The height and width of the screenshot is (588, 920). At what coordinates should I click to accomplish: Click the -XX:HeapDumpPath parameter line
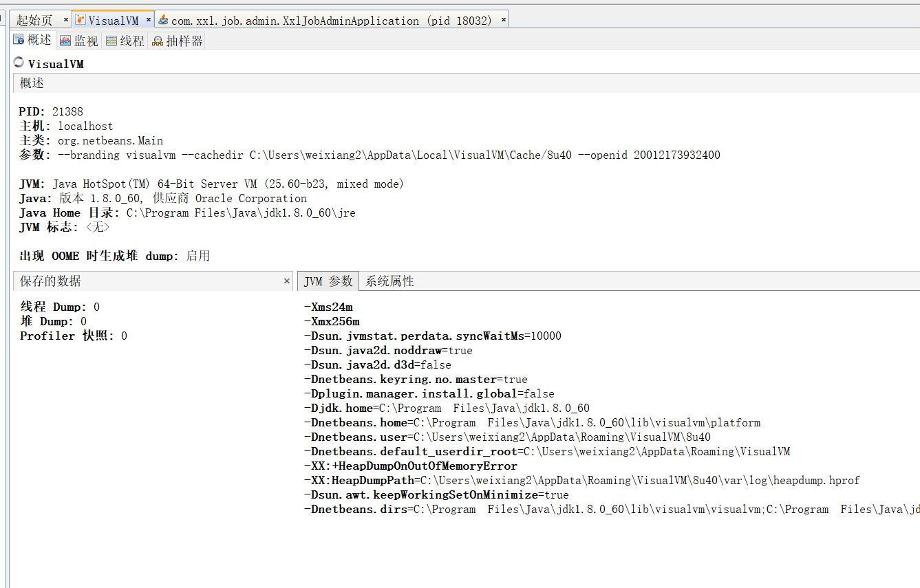tap(581, 480)
